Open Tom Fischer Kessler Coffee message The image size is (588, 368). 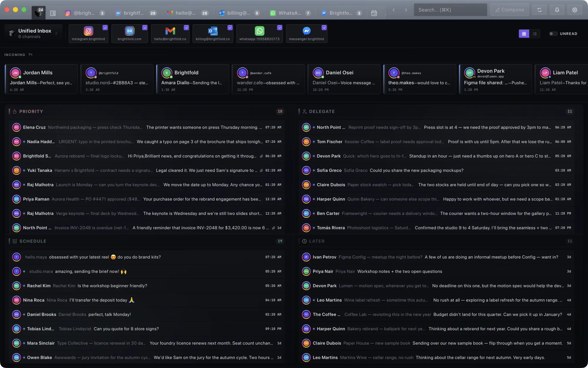[436, 142]
